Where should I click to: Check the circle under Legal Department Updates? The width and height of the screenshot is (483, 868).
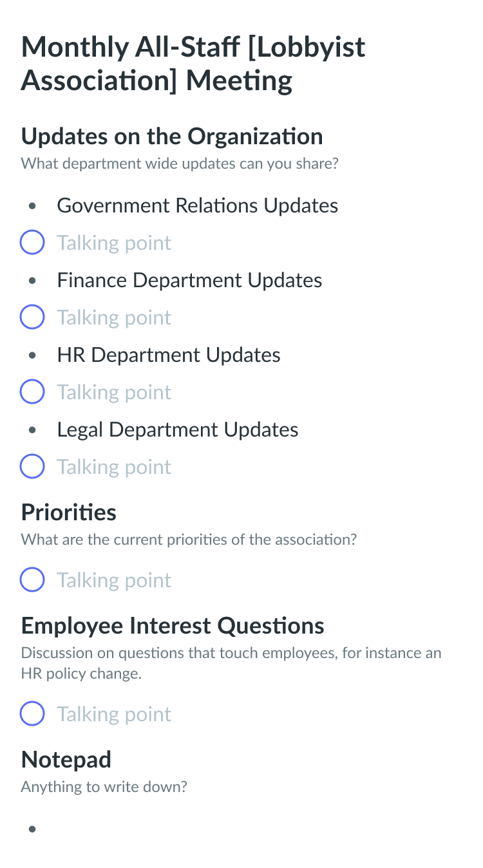click(x=32, y=467)
